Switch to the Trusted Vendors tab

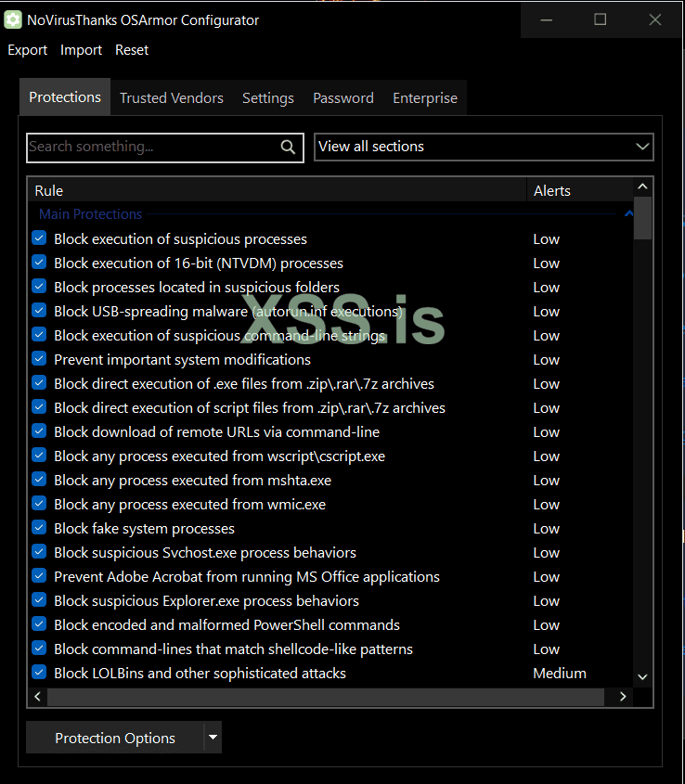pyautogui.click(x=172, y=98)
